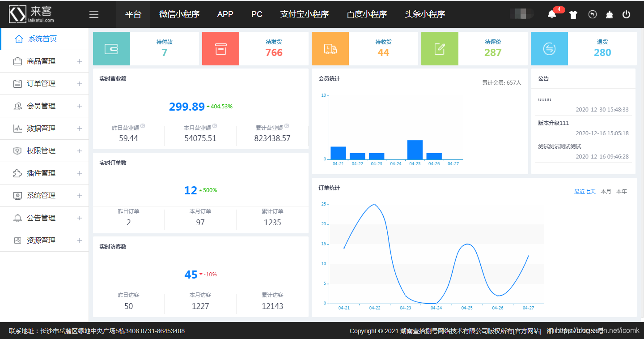Click the shield icon beside 权限管理
The image size is (644, 339).
click(17, 151)
